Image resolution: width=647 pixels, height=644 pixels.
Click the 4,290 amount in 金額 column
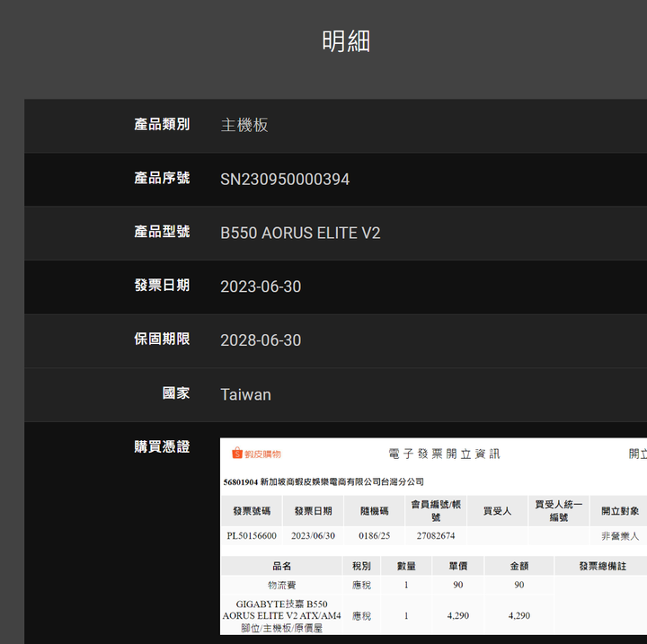[519, 615]
